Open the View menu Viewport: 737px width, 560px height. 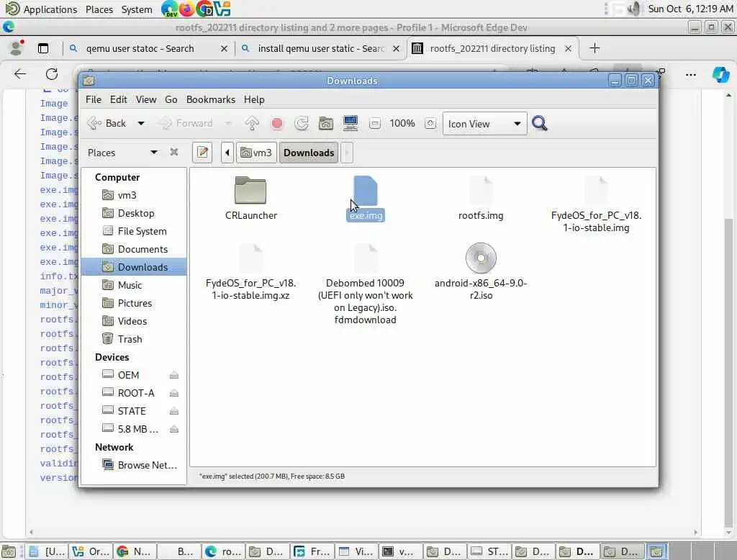146,99
